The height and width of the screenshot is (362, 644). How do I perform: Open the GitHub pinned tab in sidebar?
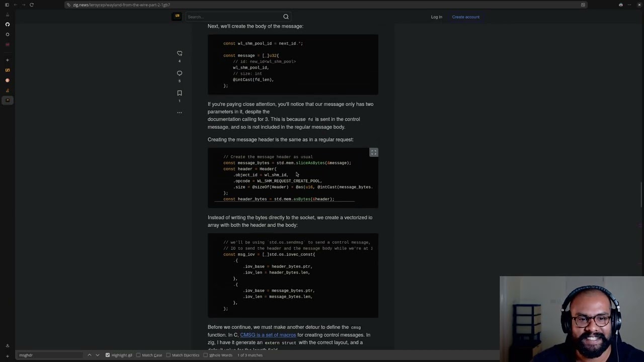pyautogui.click(x=7, y=24)
